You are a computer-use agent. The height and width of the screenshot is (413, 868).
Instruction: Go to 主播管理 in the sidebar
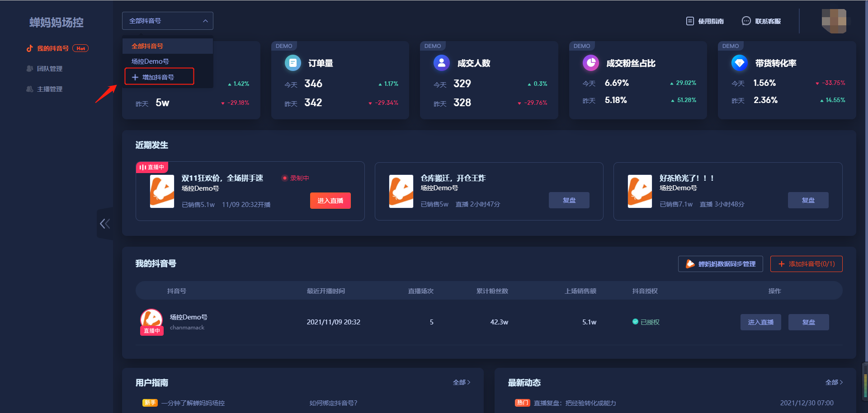pyautogui.click(x=50, y=89)
